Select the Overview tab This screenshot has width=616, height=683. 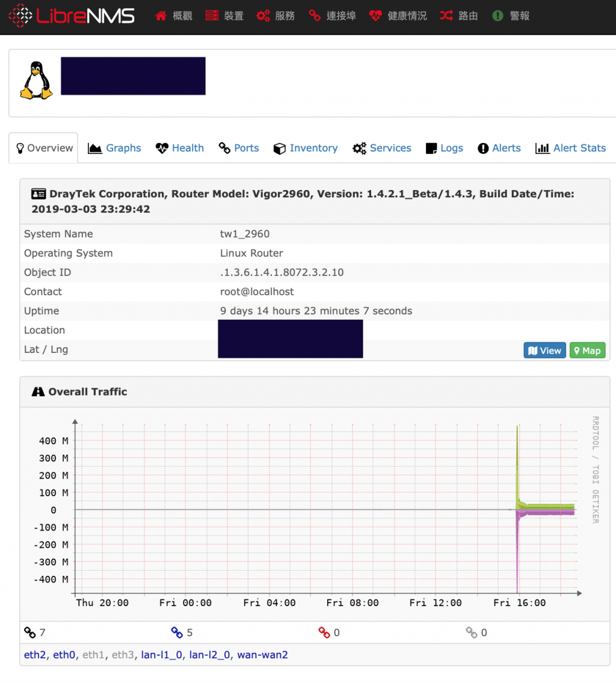(43, 148)
